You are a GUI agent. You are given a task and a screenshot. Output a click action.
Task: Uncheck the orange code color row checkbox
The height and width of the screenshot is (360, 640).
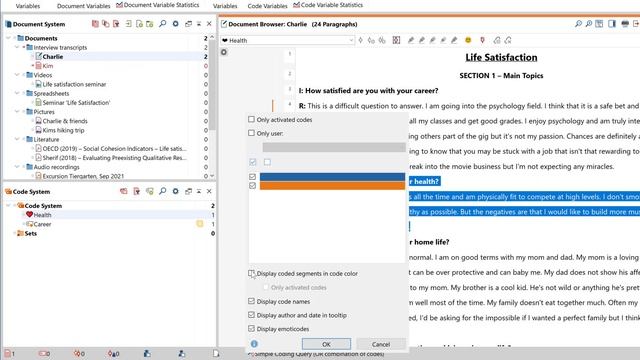[x=252, y=186]
